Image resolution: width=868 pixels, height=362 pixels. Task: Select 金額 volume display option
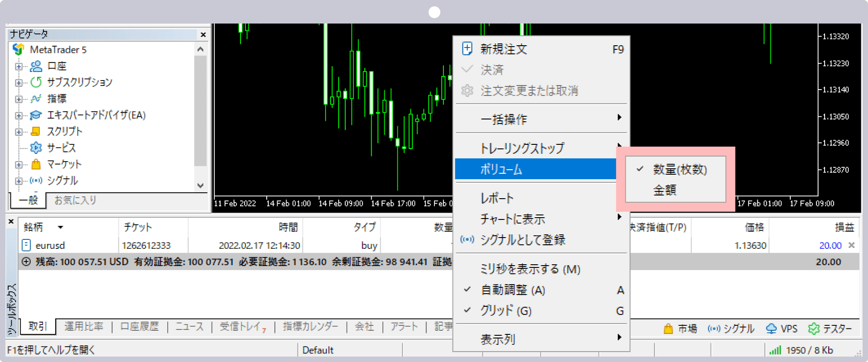[675, 191]
